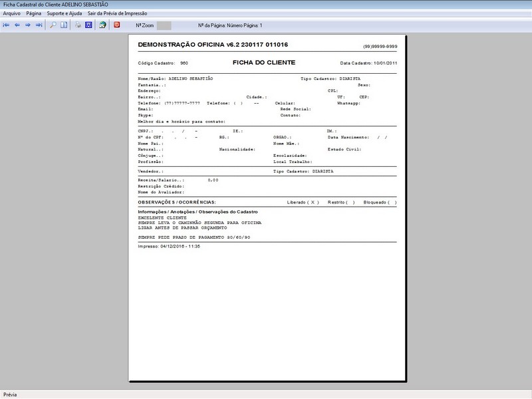
Task: Click the magnifying glass zoom icon
Action: click(53, 25)
